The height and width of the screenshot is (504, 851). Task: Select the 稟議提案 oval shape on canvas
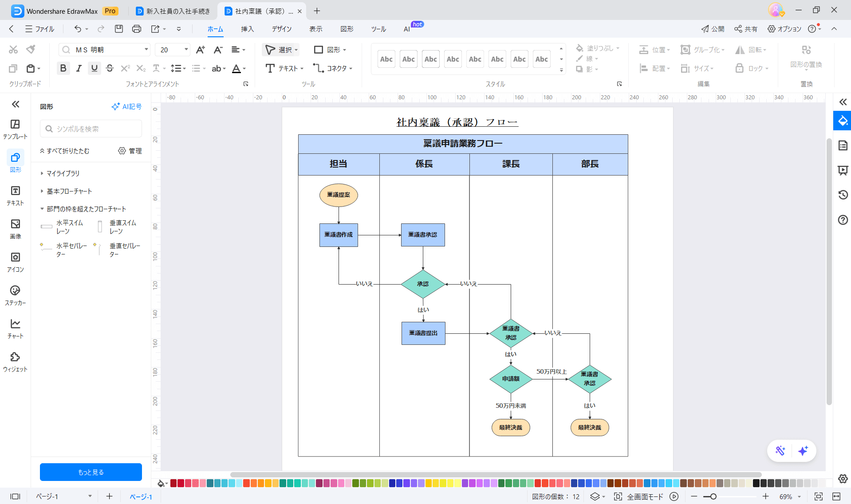[339, 195]
